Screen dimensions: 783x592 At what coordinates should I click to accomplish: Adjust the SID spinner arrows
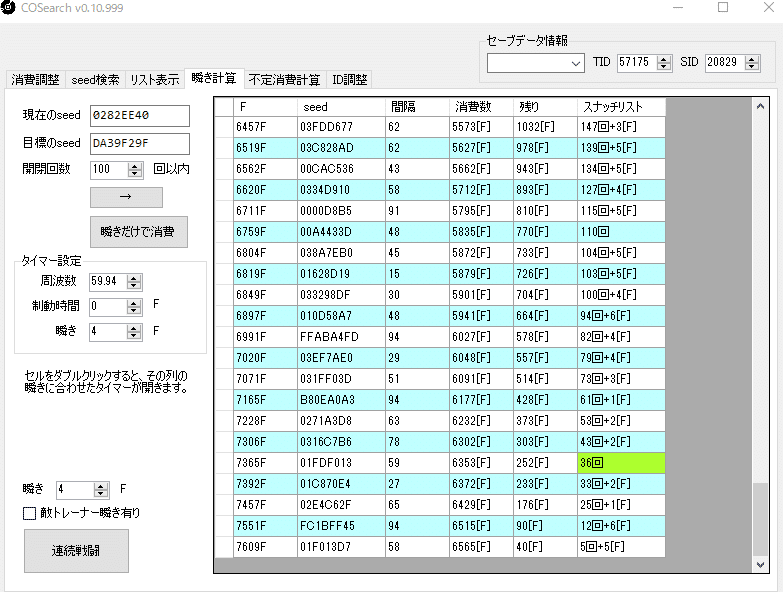[x=752, y=63]
